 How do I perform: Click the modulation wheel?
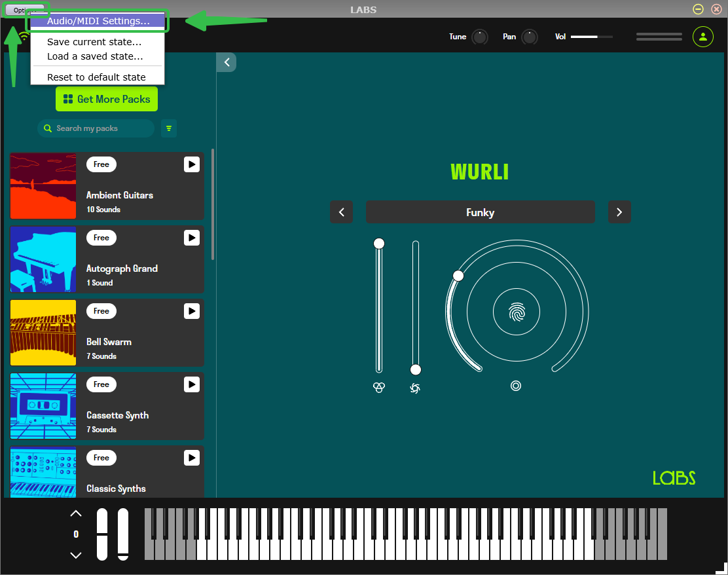tap(123, 534)
